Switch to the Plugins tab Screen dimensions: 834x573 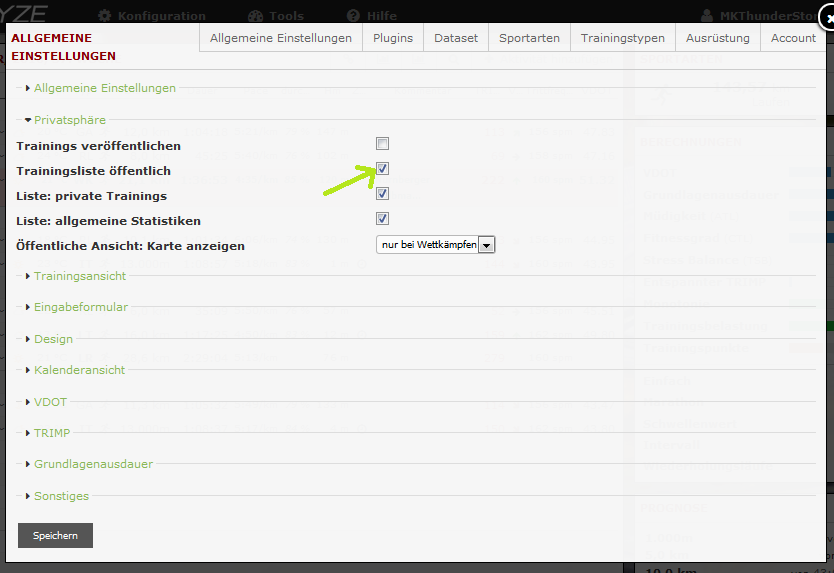(392, 38)
